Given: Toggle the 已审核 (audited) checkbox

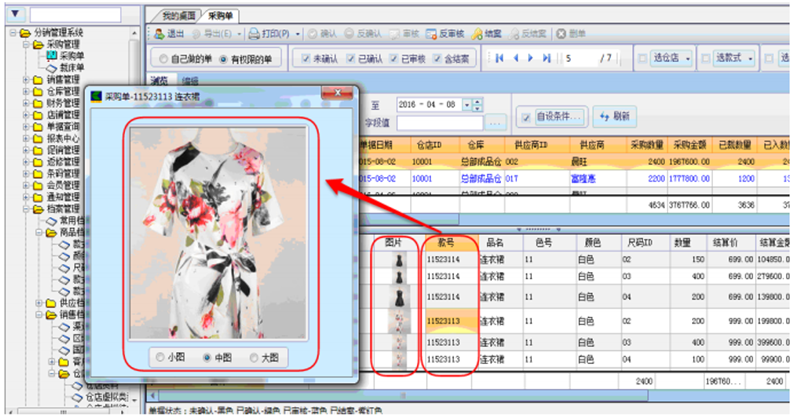Looking at the screenshot, I should point(398,60).
